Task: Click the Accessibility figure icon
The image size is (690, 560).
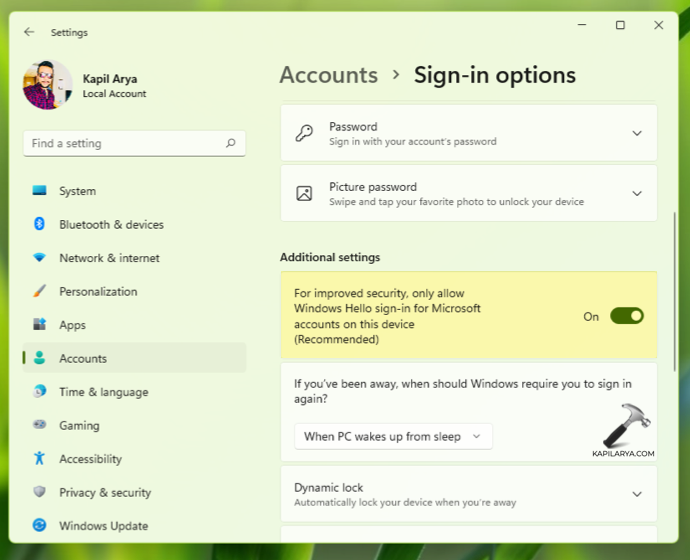Action: (39, 458)
